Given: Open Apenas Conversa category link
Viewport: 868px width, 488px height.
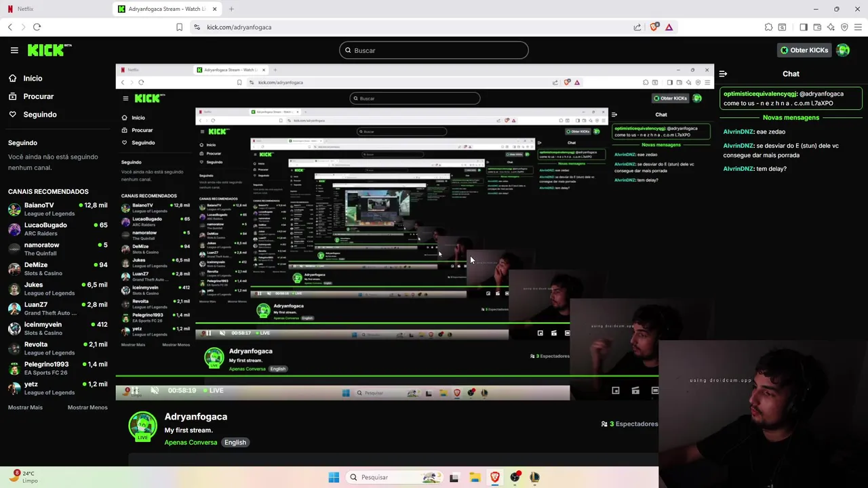Looking at the screenshot, I should click(x=191, y=443).
